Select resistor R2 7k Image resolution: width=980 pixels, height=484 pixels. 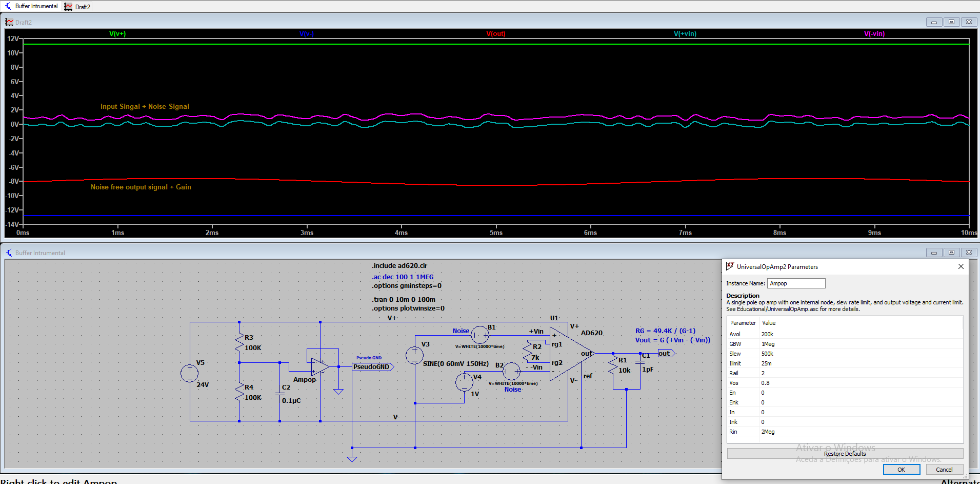point(528,351)
